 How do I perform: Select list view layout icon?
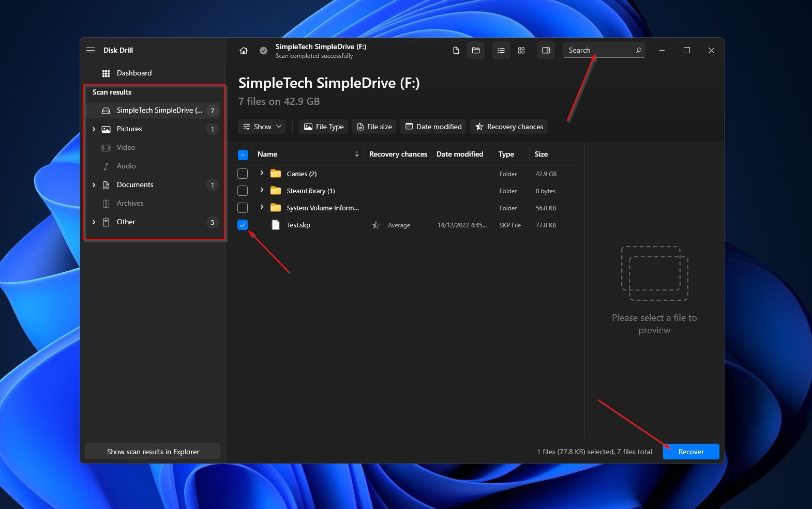[501, 51]
